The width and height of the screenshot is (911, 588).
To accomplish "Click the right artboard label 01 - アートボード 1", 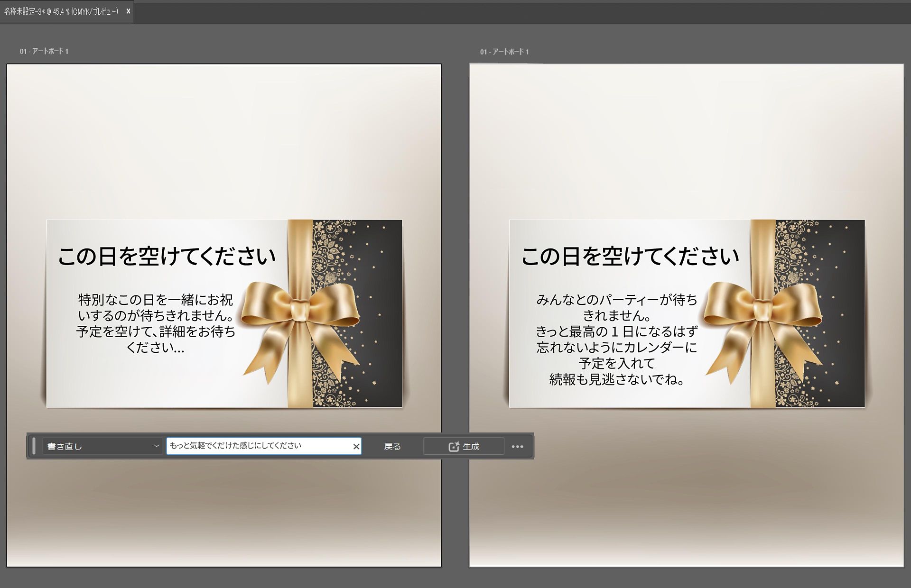I will 504,52.
